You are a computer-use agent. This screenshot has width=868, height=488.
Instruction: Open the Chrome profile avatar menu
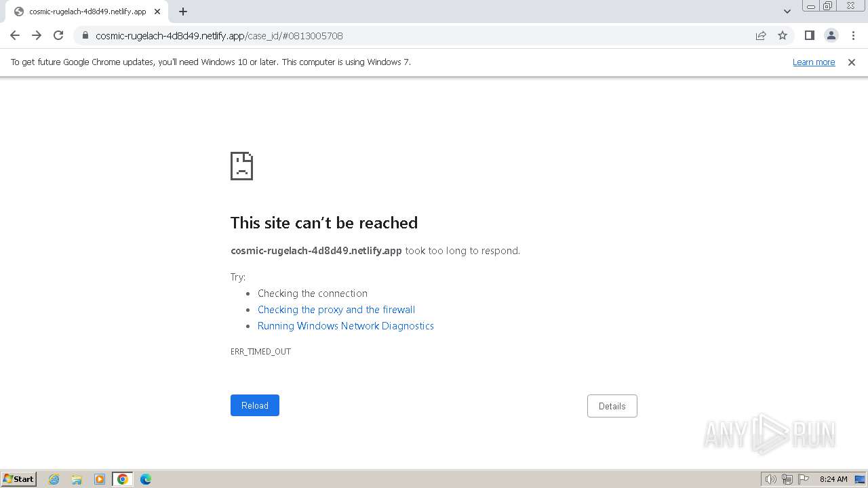coord(831,35)
